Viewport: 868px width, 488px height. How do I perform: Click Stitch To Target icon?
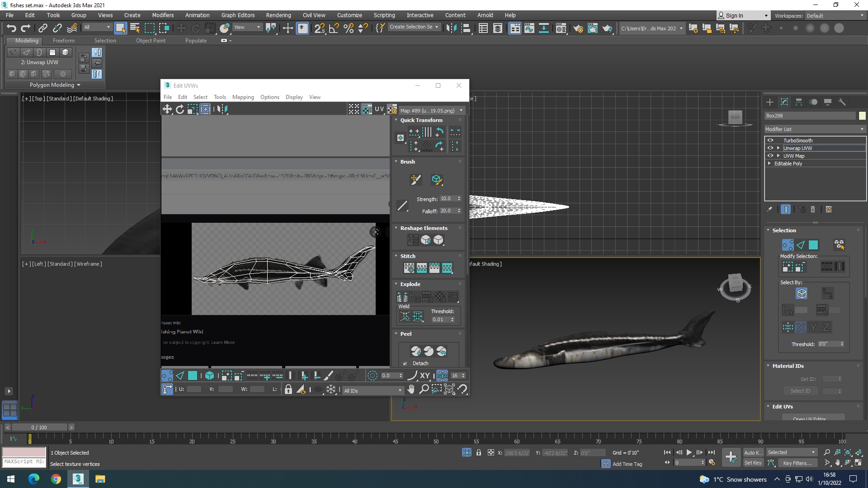tap(409, 268)
